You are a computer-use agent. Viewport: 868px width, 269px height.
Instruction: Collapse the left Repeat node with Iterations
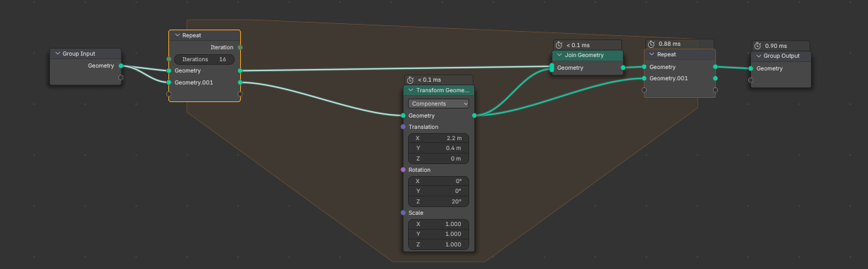point(177,35)
